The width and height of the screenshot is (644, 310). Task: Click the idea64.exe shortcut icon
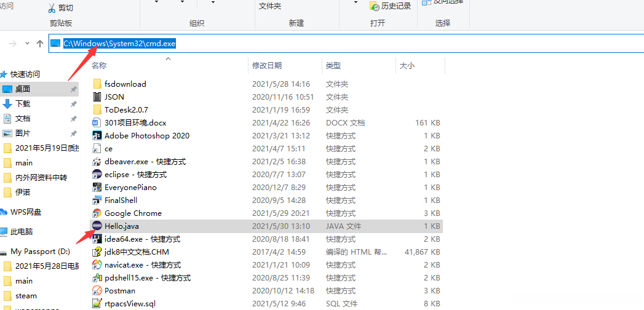tap(97, 239)
